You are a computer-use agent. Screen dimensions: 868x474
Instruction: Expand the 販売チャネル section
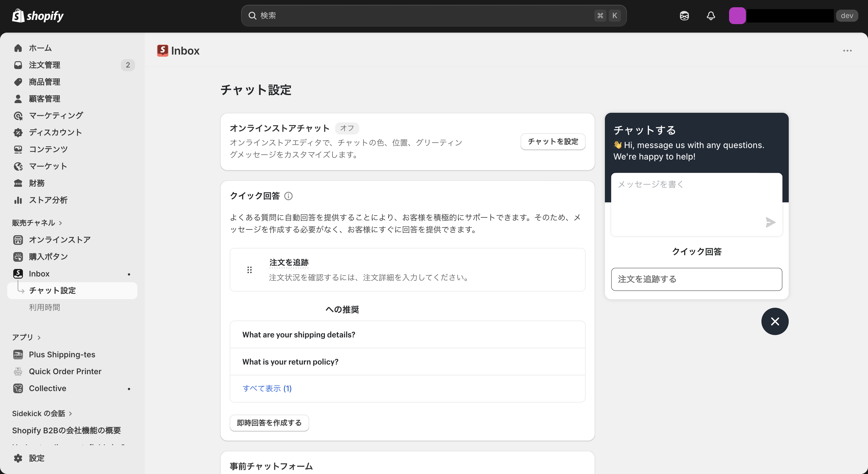(37, 222)
